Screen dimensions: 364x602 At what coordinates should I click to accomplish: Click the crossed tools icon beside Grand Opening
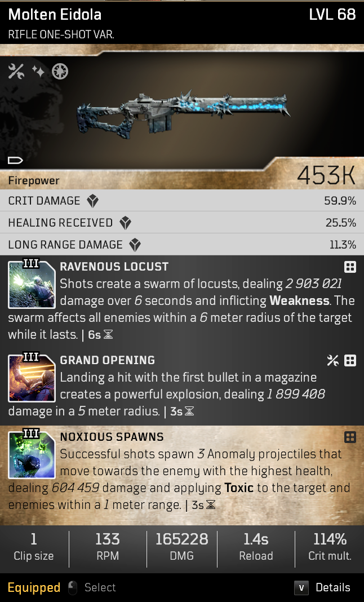(x=332, y=361)
